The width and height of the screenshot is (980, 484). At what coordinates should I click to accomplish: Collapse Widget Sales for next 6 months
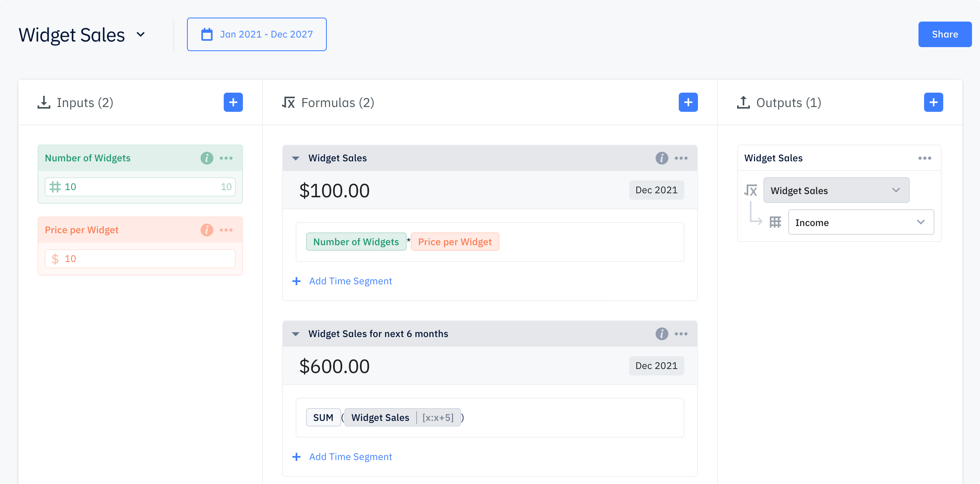pyautogui.click(x=296, y=334)
